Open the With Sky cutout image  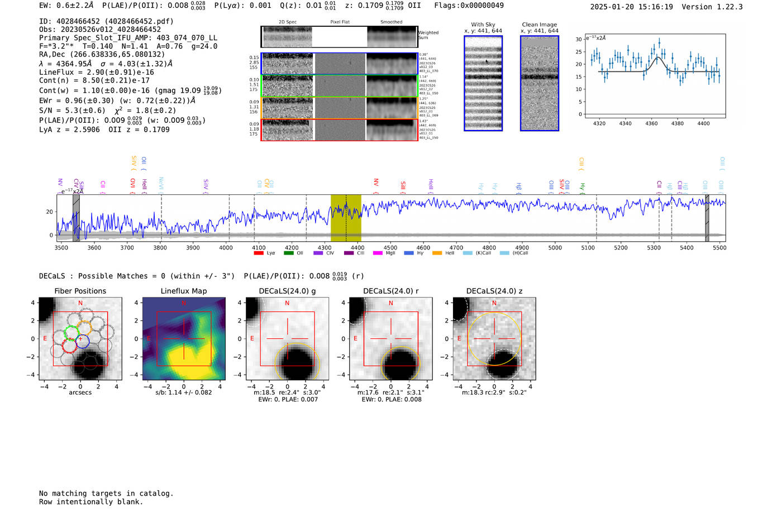pyautogui.click(x=483, y=83)
